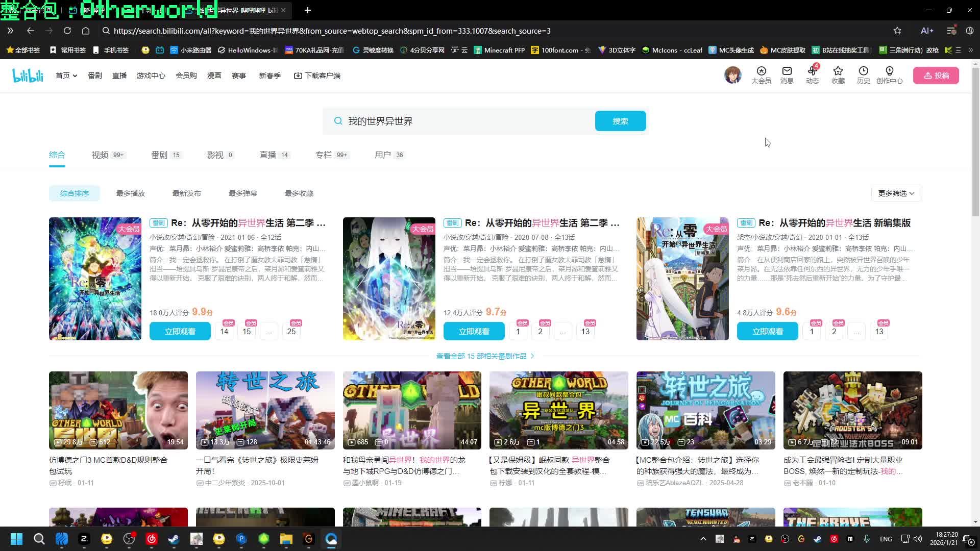Select the 最新发布 sort option
The width and height of the screenshot is (980, 551).
click(187, 193)
